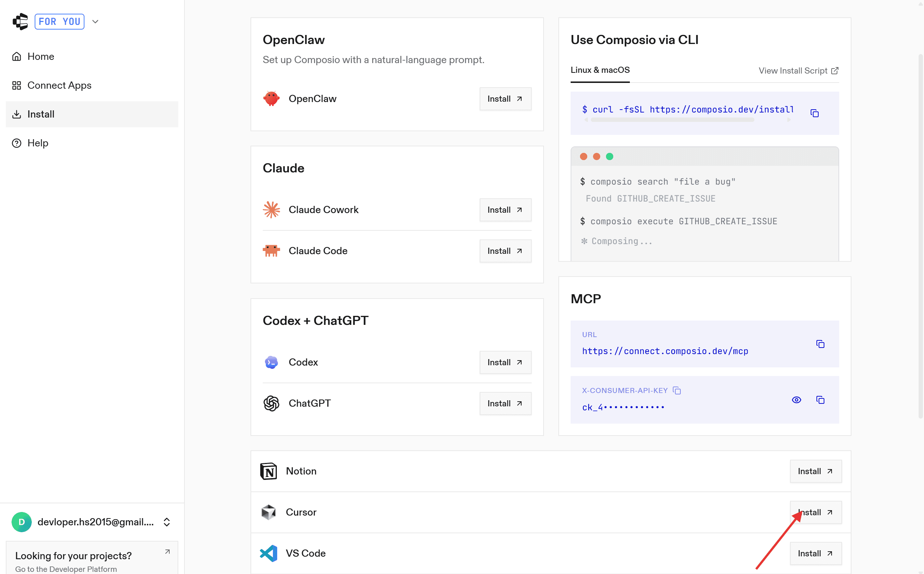This screenshot has height=574, width=924.
Task: Click the Composio logo icon
Action: 21,22
